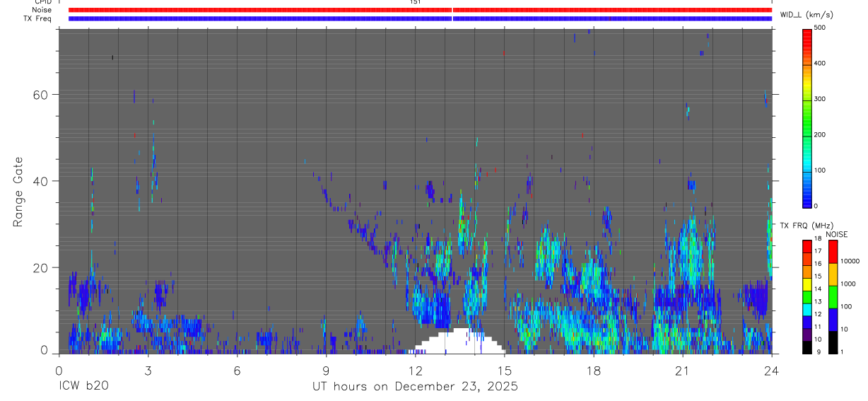
Task: Click the '300' tick on the WID scale
Action: (x=820, y=99)
